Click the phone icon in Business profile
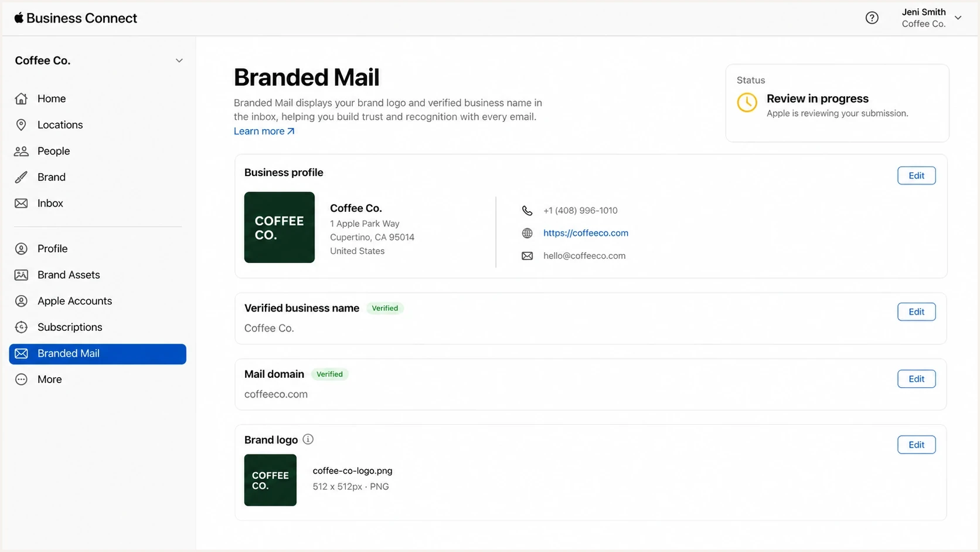This screenshot has width=980, height=552. [527, 211]
